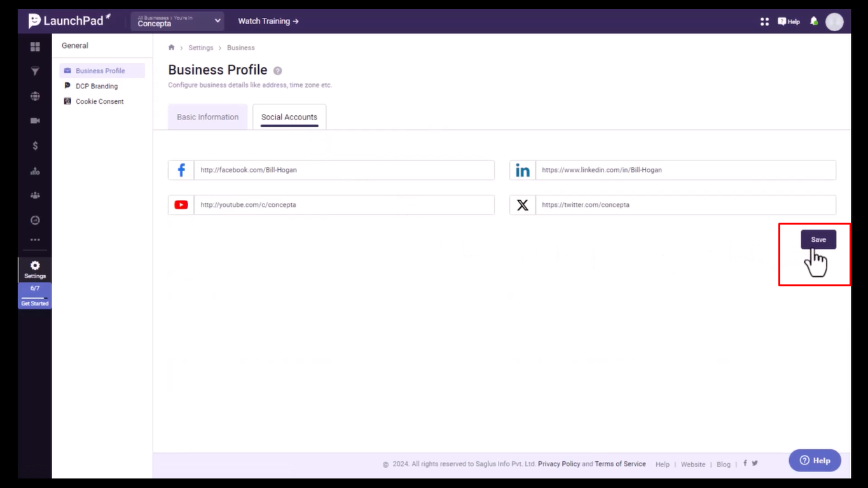The width and height of the screenshot is (868, 488).
Task: Open the funnel icon in sidebar
Action: (x=35, y=71)
